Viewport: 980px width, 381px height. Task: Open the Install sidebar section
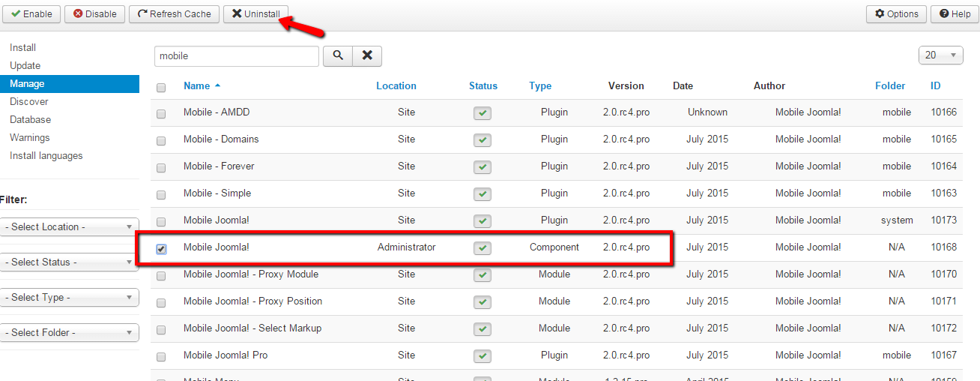[23, 47]
